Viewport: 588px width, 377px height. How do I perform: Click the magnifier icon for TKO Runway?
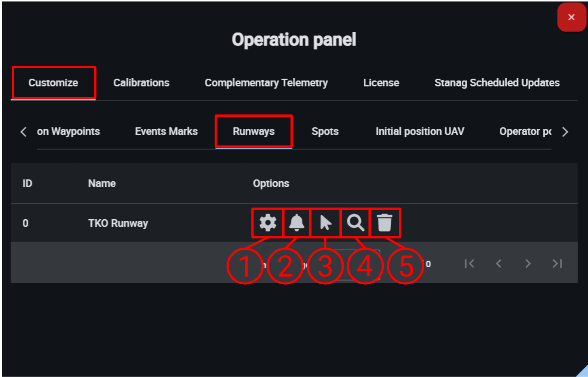coord(355,223)
